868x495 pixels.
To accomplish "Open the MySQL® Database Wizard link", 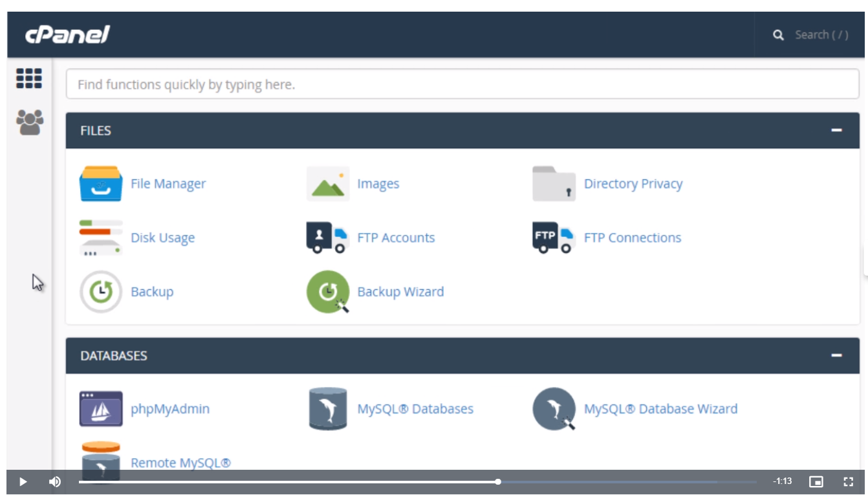I will [660, 409].
